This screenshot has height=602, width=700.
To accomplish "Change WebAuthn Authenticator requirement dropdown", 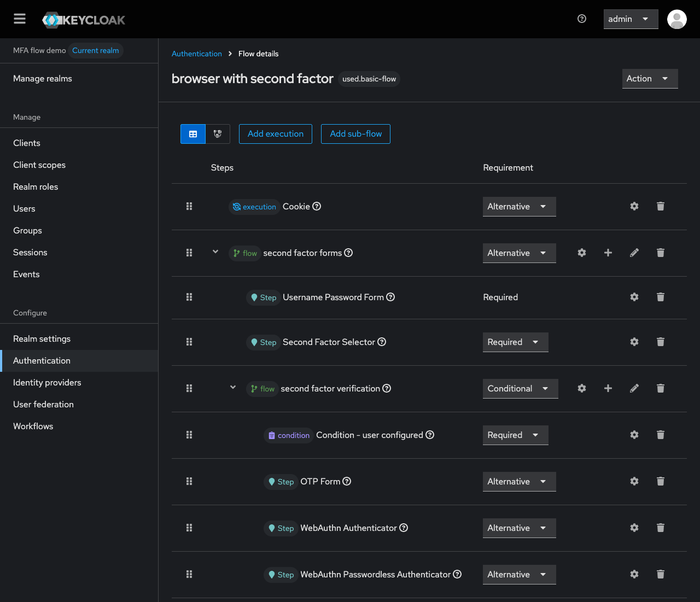I will (520, 528).
